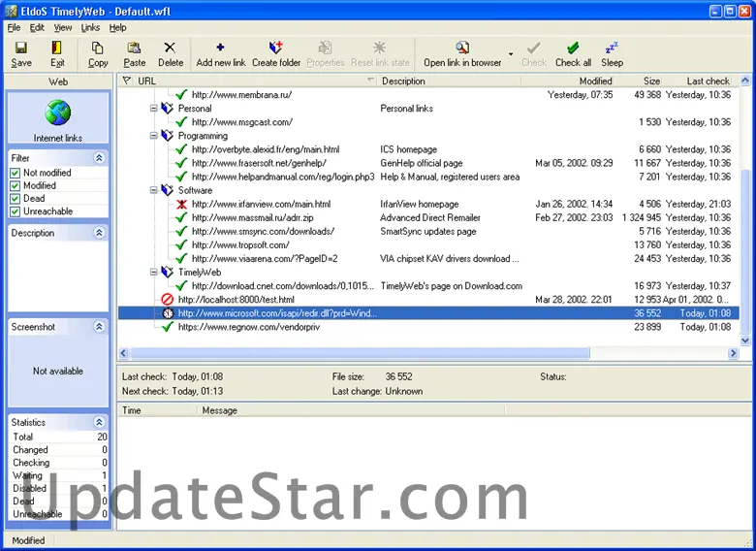
Task: Select the http://www.msgcast.com/ link row
Action: pos(428,122)
